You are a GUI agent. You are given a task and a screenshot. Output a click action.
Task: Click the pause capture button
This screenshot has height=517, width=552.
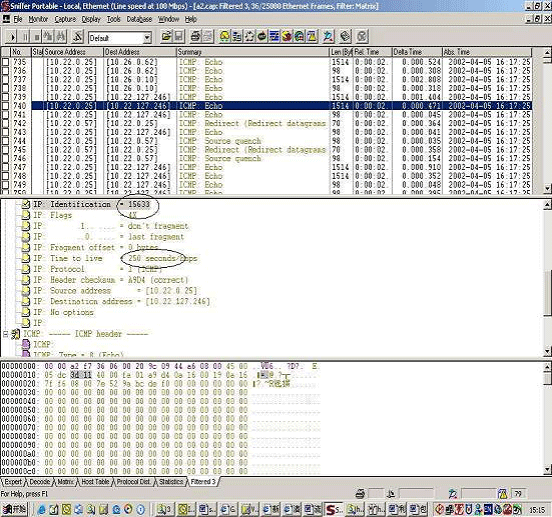click(25, 37)
